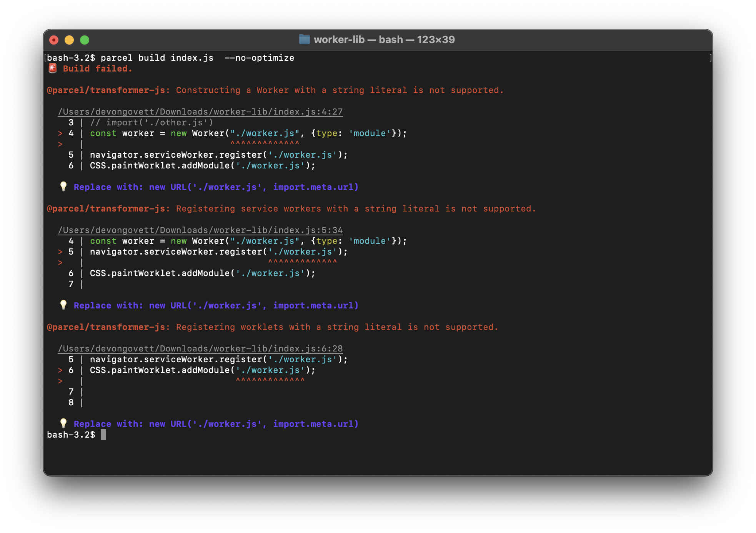Click the yellow minimize button

(70, 40)
